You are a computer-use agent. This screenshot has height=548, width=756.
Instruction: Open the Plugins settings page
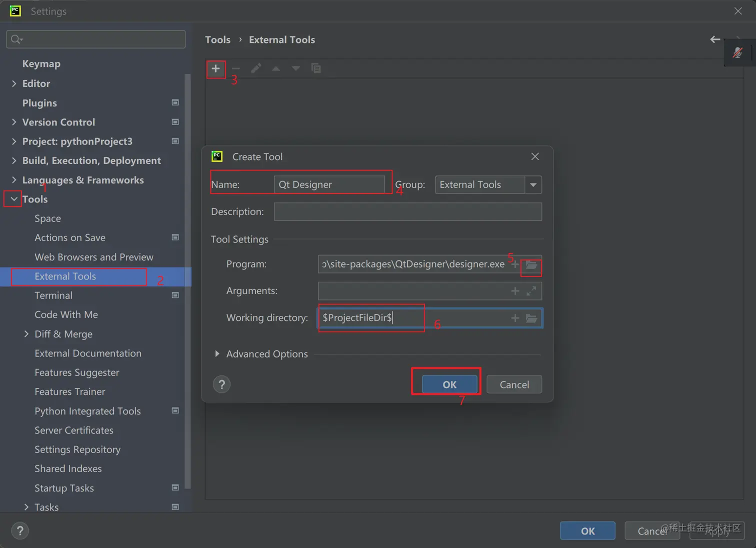point(39,103)
